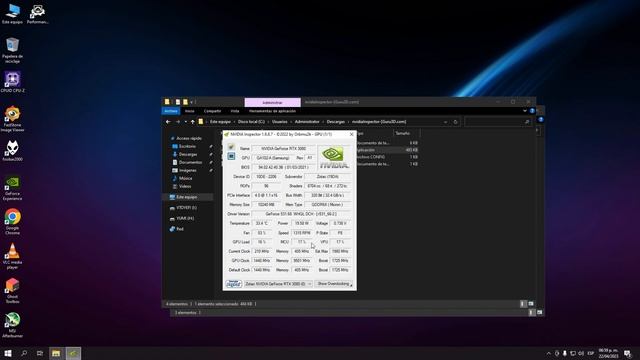Expand the address bar history dropdown
The width and height of the screenshot is (640, 360).
pyautogui.click(x=445, y=122)
